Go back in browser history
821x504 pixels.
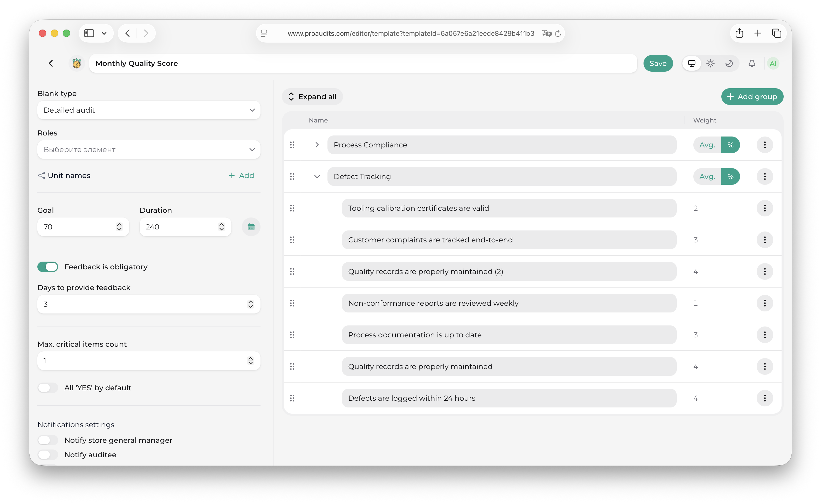coord(128,33)
